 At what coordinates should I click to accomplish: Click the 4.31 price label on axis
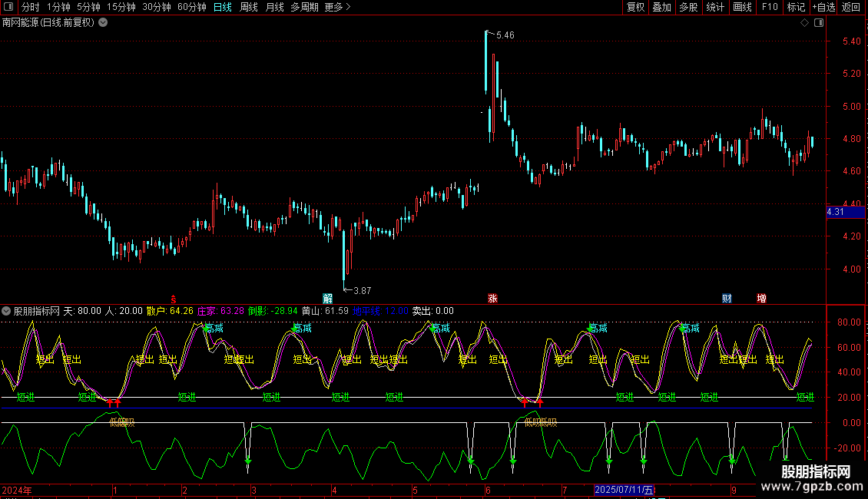coord(836,212)
